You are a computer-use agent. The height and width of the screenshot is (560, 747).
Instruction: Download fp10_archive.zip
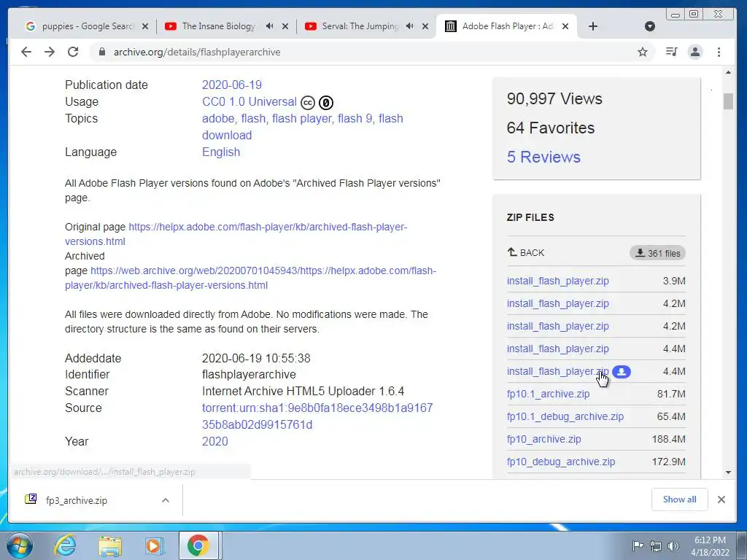544,439
